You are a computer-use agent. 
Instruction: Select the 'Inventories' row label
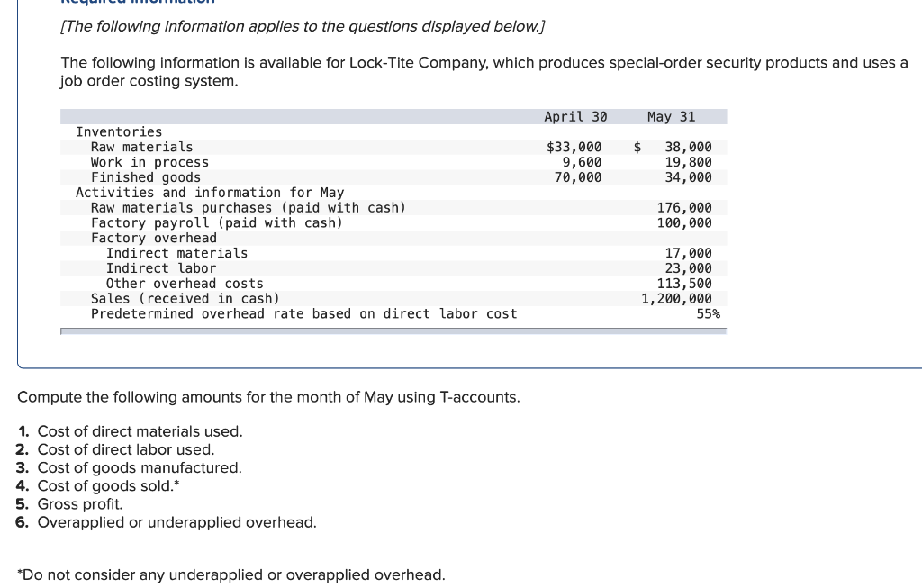click(119, 131)
